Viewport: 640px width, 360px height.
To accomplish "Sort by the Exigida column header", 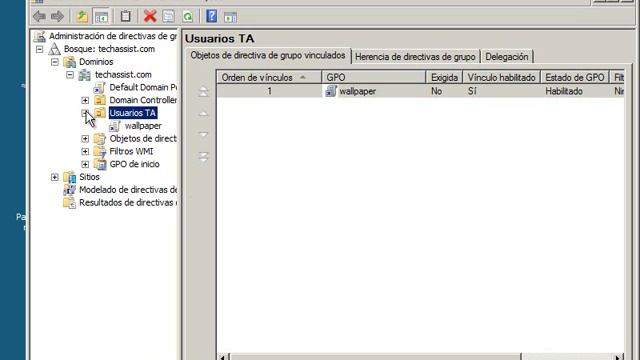I will (444, 78).
